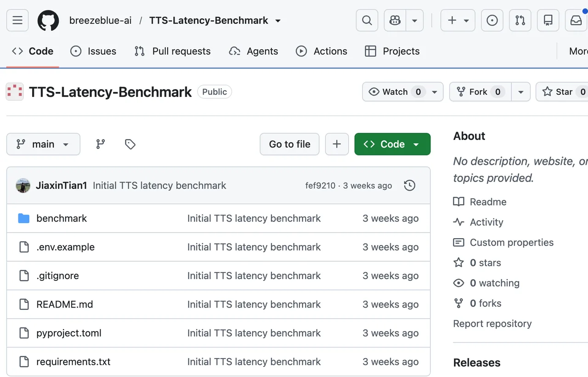Click the file icon beside .env.example
The height and width of the screenshot is (377, 588).
[24, 247]
